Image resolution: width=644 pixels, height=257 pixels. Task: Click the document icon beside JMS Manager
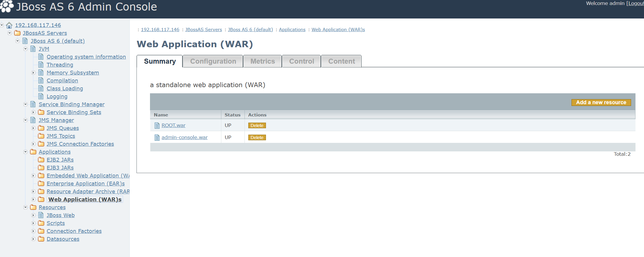[33, 120]
